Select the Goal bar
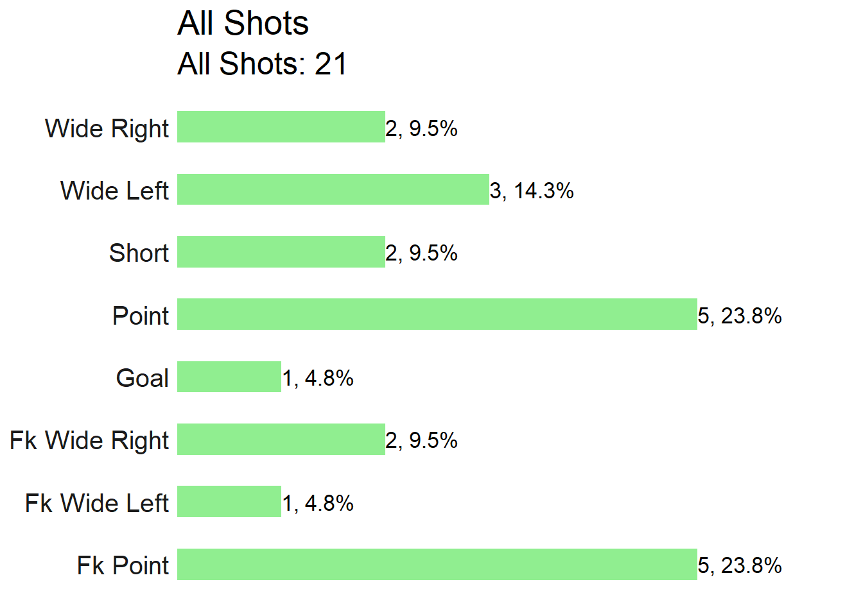 [x=229, y=377]
